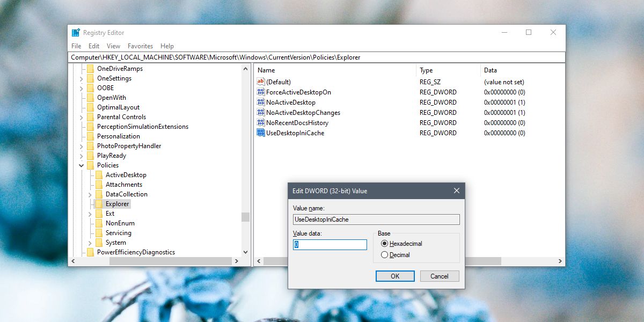Click the Attachments folder icon
The height and width of the screenshot is (322, 644).
point(99,185)
